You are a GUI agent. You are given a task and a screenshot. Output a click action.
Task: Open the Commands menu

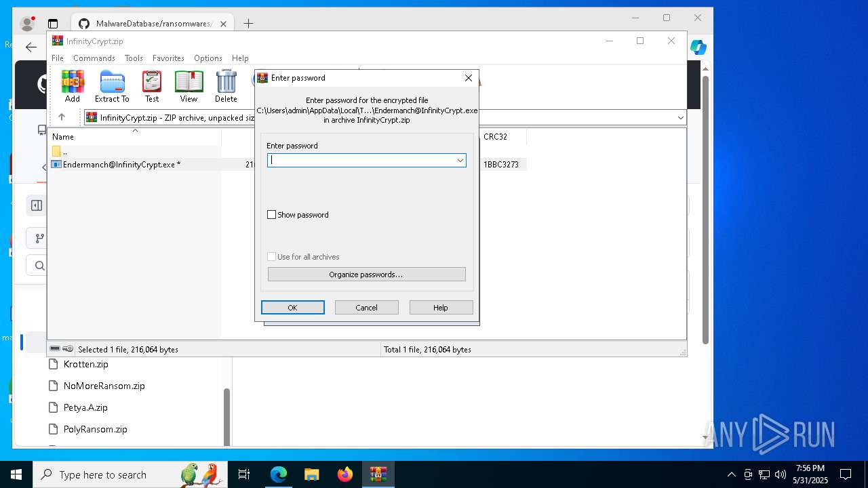click(94, 58)
